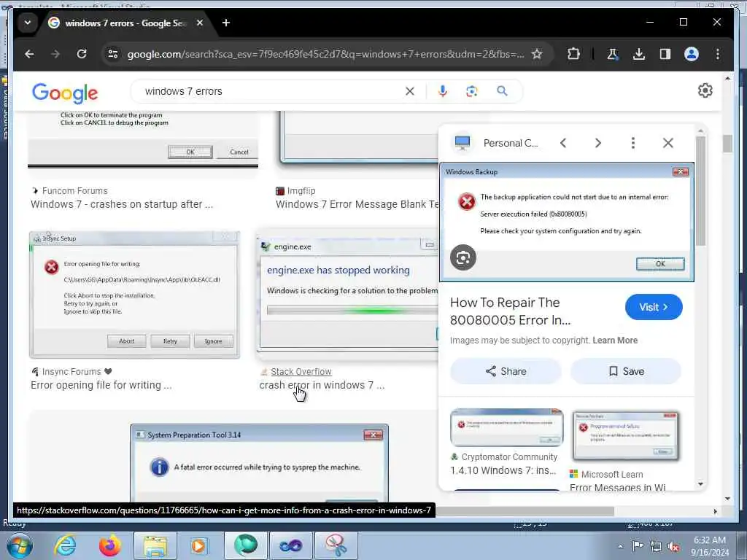The width and height of the screenshot is (747, 560).
Task: Select the Windows Backup error preview image
Action: 567,222
